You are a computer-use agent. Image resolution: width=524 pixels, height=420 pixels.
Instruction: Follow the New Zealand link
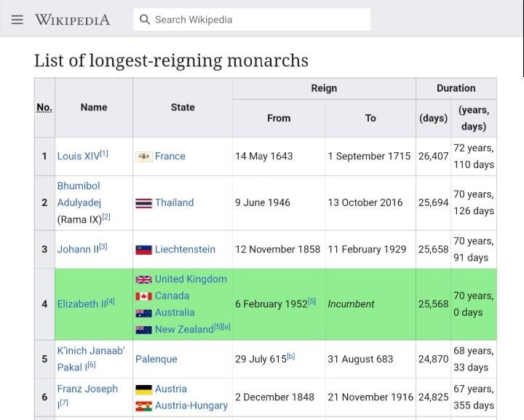[x=184, y=330]
